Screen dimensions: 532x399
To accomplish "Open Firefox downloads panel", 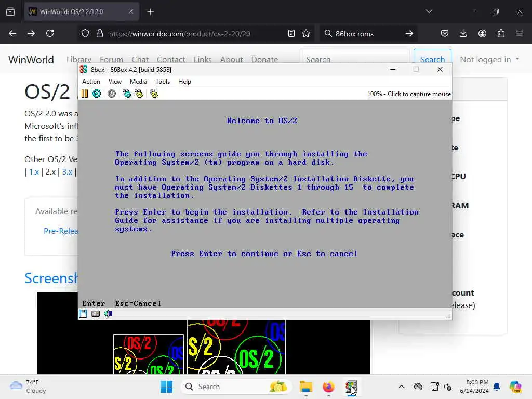I will (x=463, y=33).
